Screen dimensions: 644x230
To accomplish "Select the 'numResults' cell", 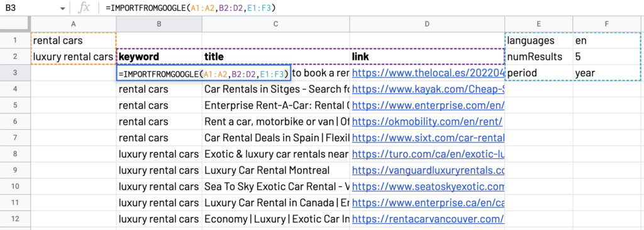I will coord(539,57).
